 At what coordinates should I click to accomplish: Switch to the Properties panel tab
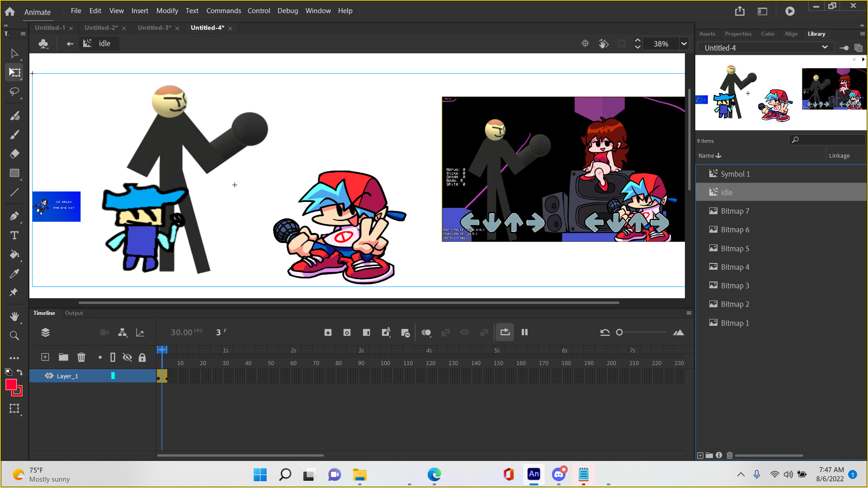738,34
